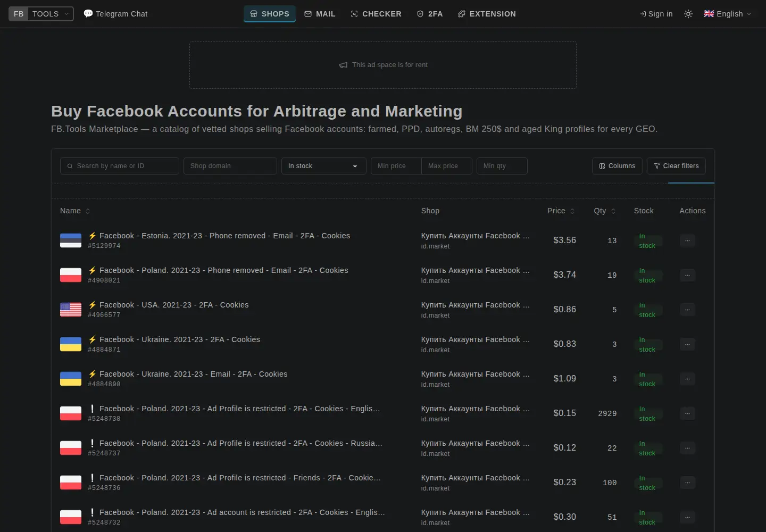Click the Clear filters button
The width and height of the screenshot is (766, 532).
(677, 166)
